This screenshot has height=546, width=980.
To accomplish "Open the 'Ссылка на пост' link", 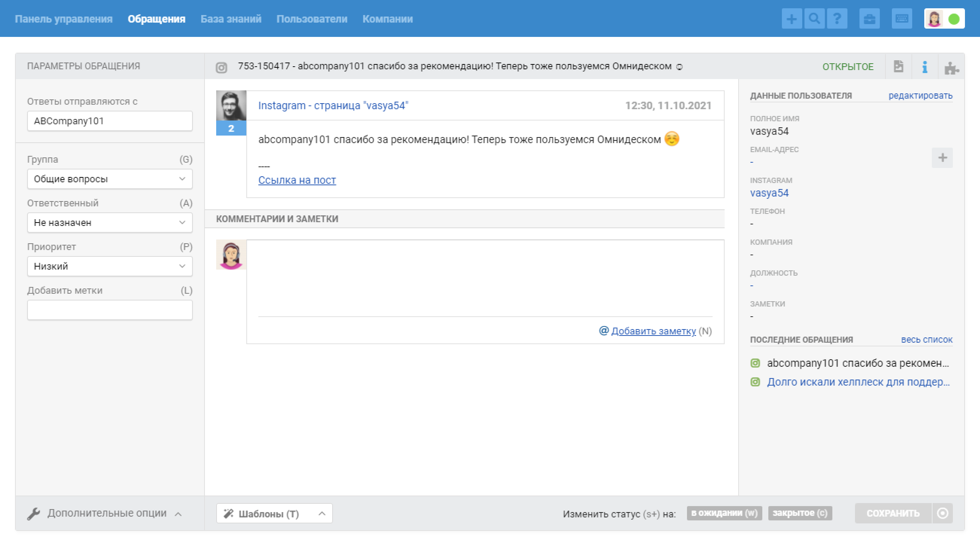I will tap(297, 180).
